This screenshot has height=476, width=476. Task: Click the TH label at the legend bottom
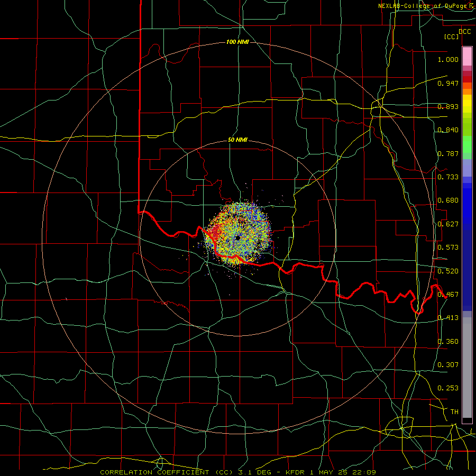coord(454,412)
